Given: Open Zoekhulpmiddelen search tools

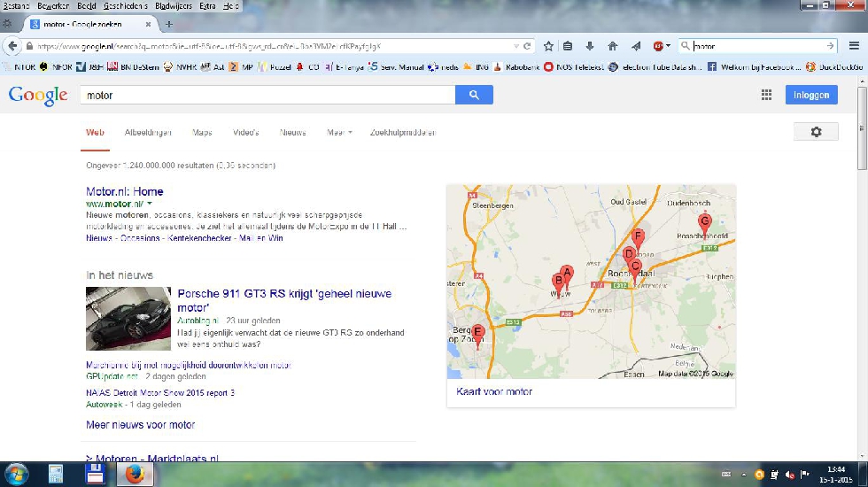Looking at the screenshot, I should click(403, 132).
